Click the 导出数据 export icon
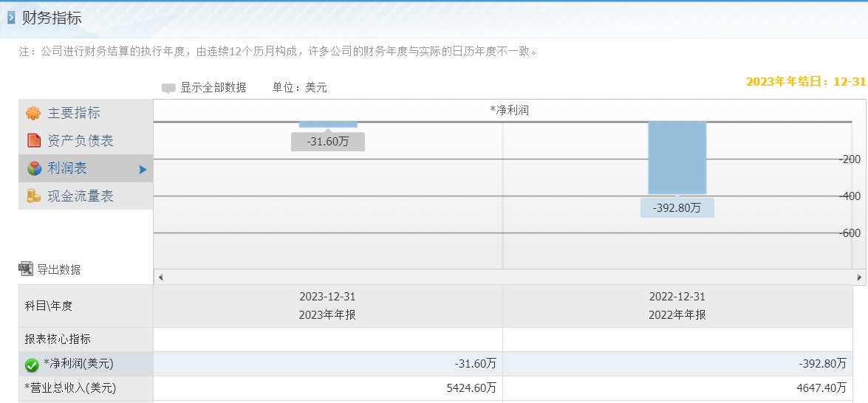Image resolution: width=868 pixels, height=403 pixels. tap(26, 269)
